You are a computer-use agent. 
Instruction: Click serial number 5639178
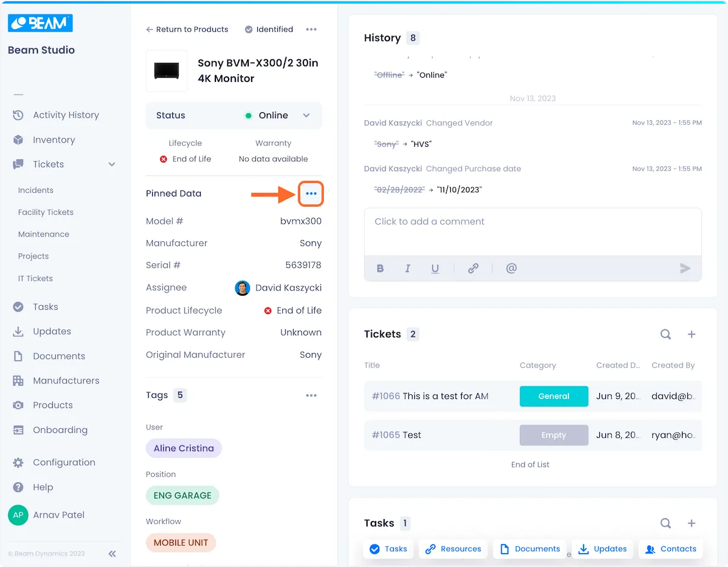click(x=303, y=265)
